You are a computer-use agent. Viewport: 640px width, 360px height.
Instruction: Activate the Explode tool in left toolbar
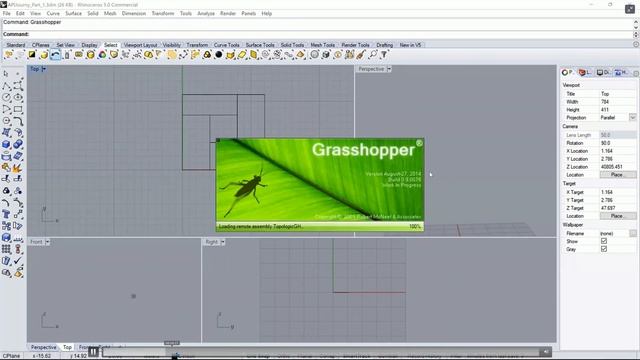pyautogui.click(x=18, y=168)
